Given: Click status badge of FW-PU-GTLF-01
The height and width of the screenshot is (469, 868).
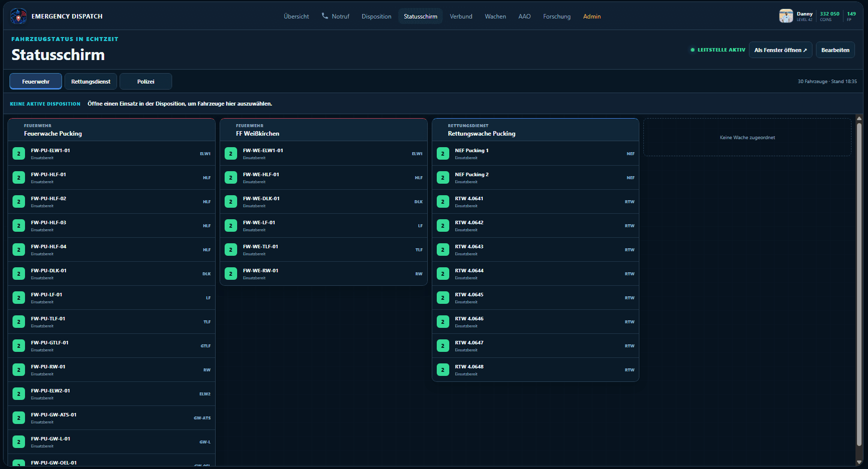Looking at the screenshot, I should [19, 346].
